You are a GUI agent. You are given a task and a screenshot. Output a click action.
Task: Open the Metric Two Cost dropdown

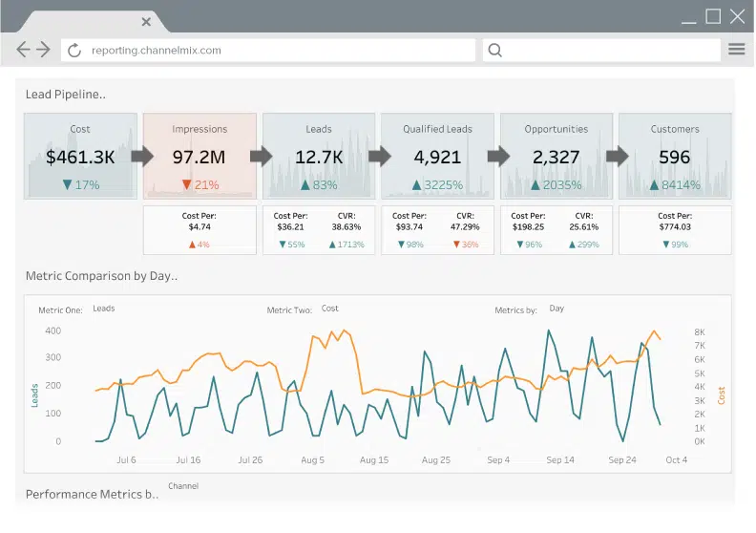[329, 309]
